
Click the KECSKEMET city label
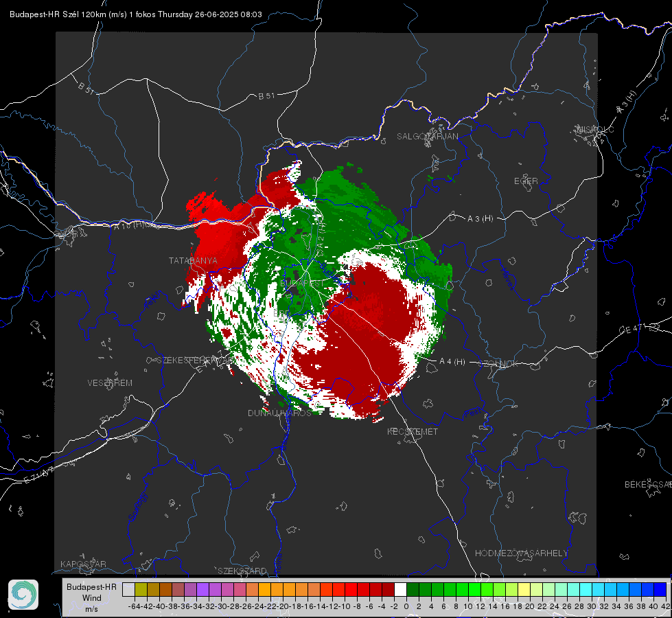tap(413, 431)
